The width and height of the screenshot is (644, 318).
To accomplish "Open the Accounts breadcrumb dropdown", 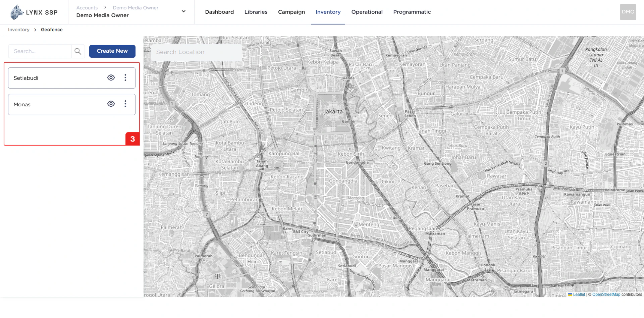I will 87,7.
